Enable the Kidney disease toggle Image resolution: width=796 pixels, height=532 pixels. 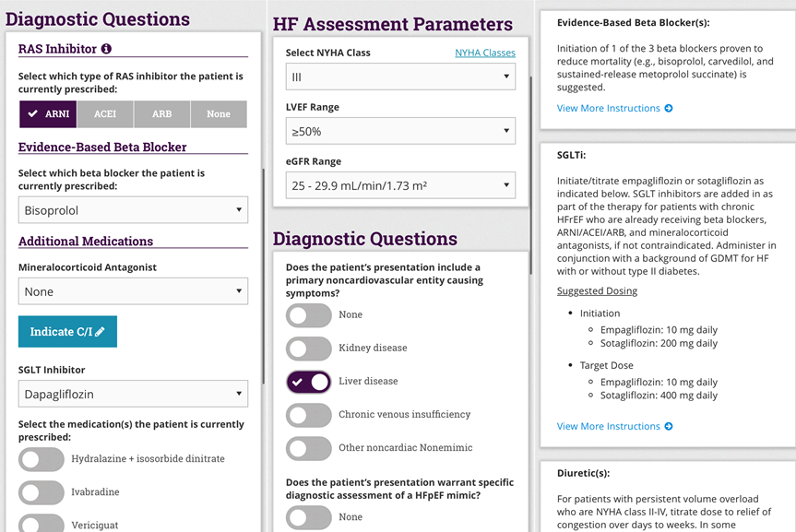[309, 349]
